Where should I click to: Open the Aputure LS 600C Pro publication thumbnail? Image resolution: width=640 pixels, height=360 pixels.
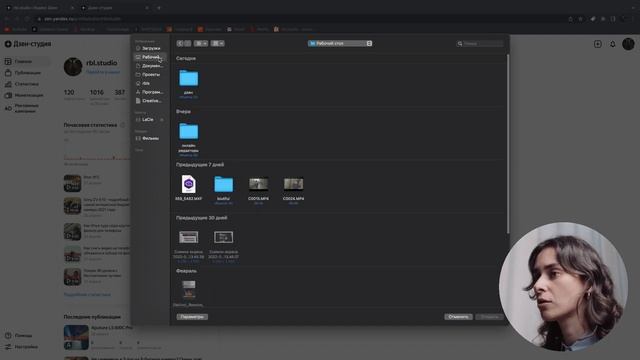click(x=76, y=337)
